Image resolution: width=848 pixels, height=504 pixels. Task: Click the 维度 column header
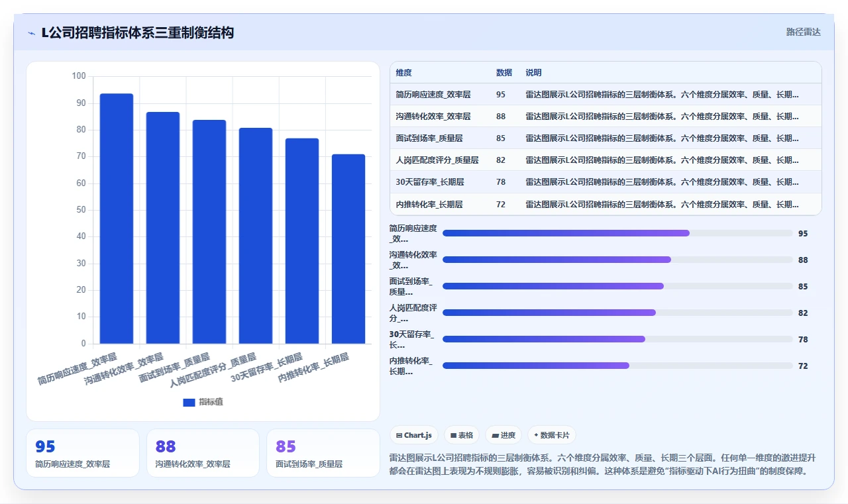[403, 73]
